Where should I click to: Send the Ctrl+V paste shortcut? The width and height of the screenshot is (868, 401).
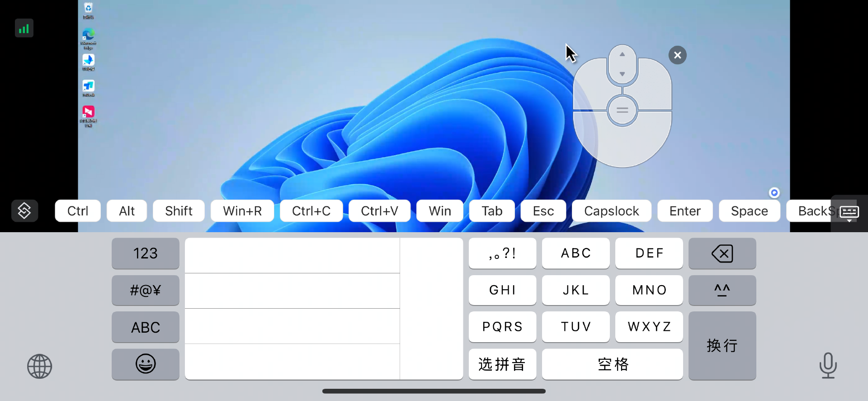(x=379, y=211)
